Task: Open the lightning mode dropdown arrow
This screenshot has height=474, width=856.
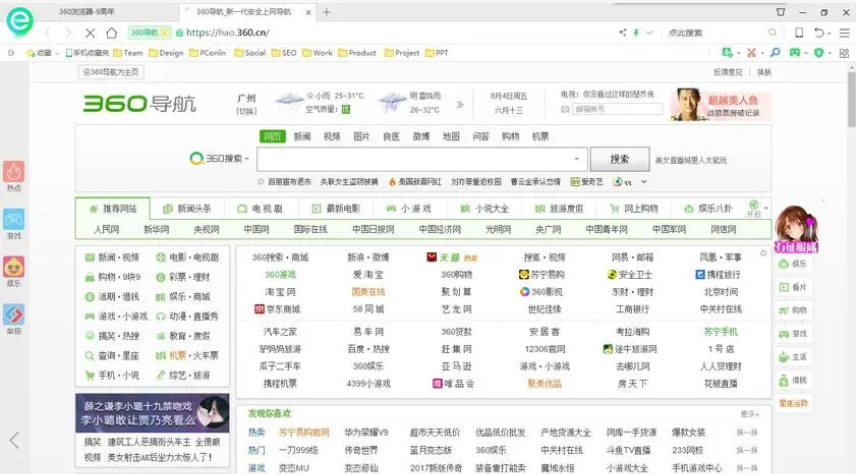Action: coord(649,33)
